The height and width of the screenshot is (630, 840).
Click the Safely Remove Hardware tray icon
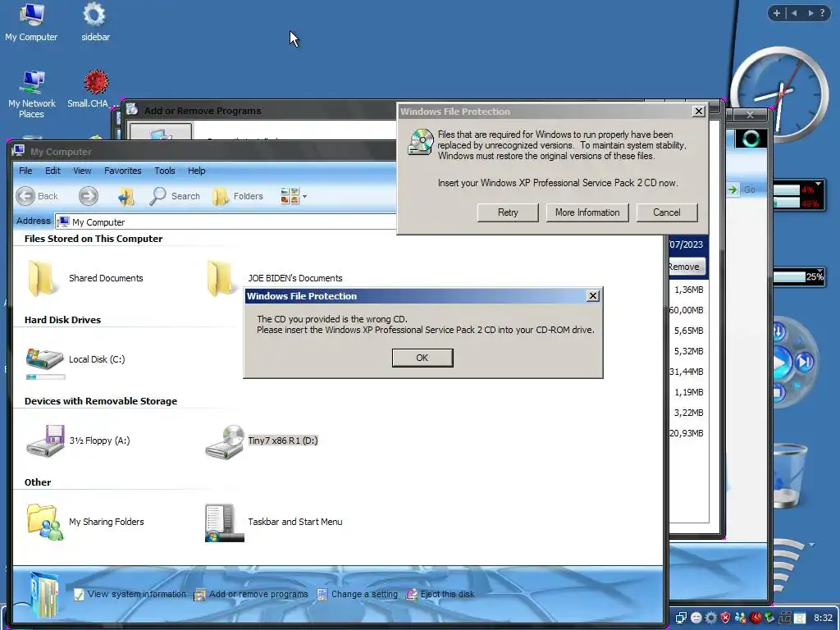pos(769,618)
